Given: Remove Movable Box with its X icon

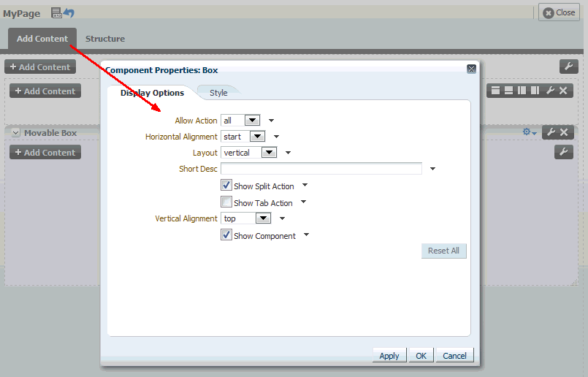Looking at the screenshot, I should click(564, 132).
